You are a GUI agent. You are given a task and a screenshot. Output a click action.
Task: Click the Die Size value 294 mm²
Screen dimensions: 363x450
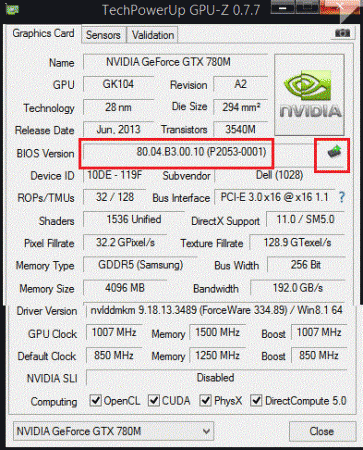[x=240, y=107]
